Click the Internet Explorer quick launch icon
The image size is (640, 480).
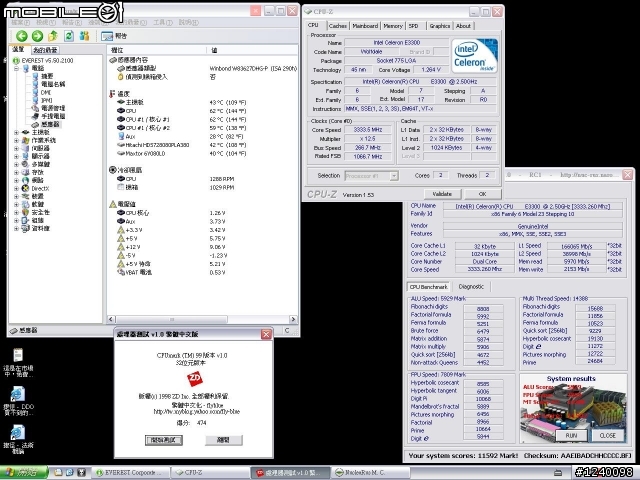pyautogui.click(x=70, y=473)
